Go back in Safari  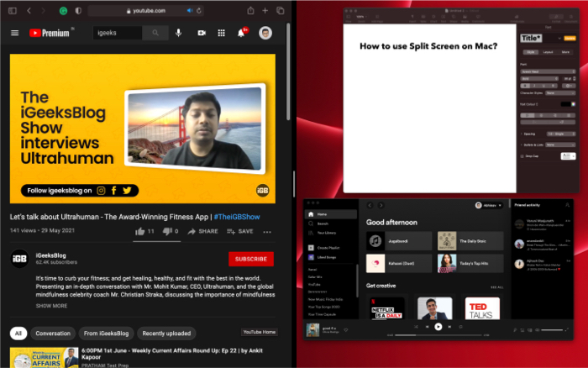point(29,11)
